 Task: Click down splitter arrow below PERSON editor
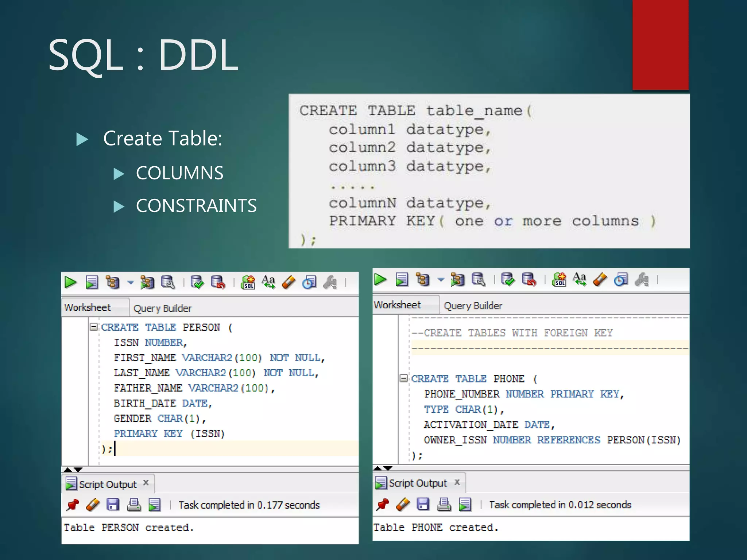click(78, 470)
